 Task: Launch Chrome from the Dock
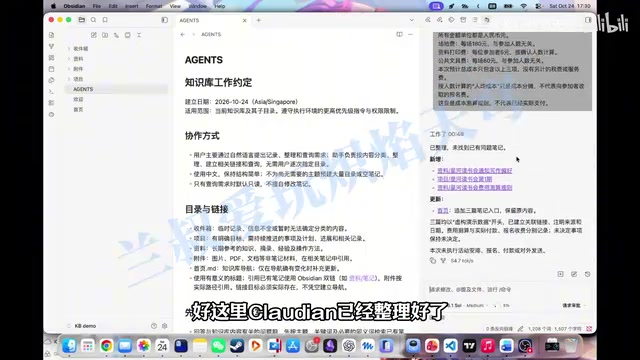(107, 346)
